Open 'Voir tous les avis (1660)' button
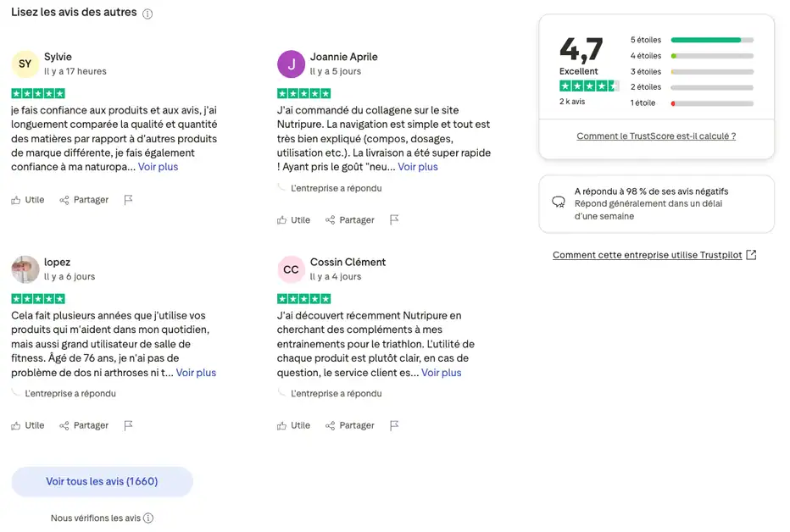 [102, 482]
